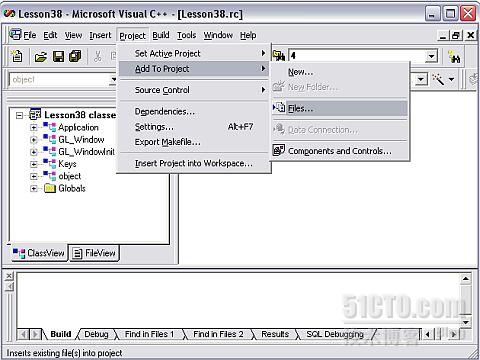
Task: Click the Application class icon in tree
Action: coord(49,127)
